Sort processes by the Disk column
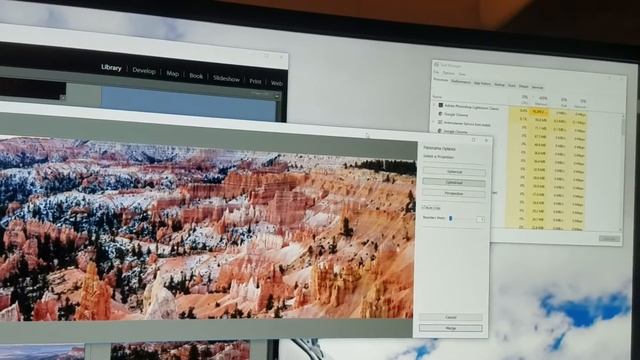 [x=564, y=103]
